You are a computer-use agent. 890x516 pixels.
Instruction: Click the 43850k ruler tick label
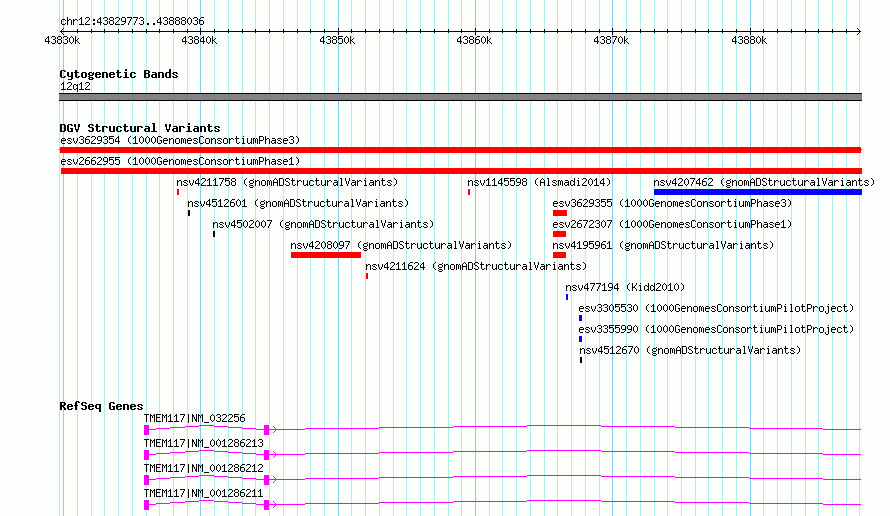[x=337, y=40]
